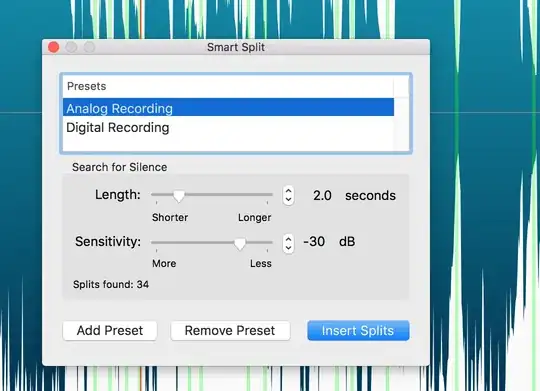Click the Length stepper control

click(288, 195)
